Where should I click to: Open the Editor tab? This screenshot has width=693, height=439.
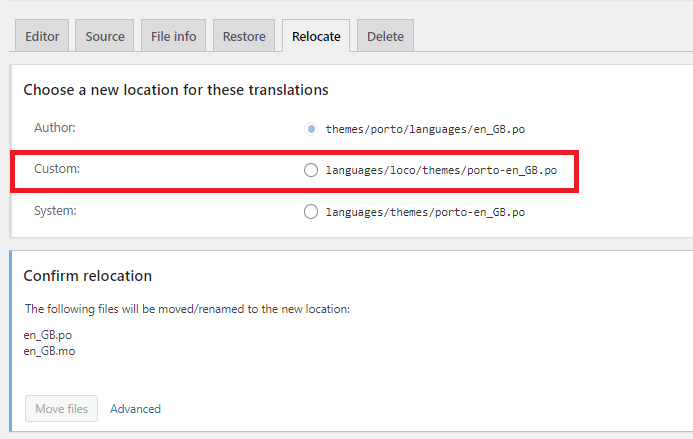pyautogui.click(x=42, y=37)
